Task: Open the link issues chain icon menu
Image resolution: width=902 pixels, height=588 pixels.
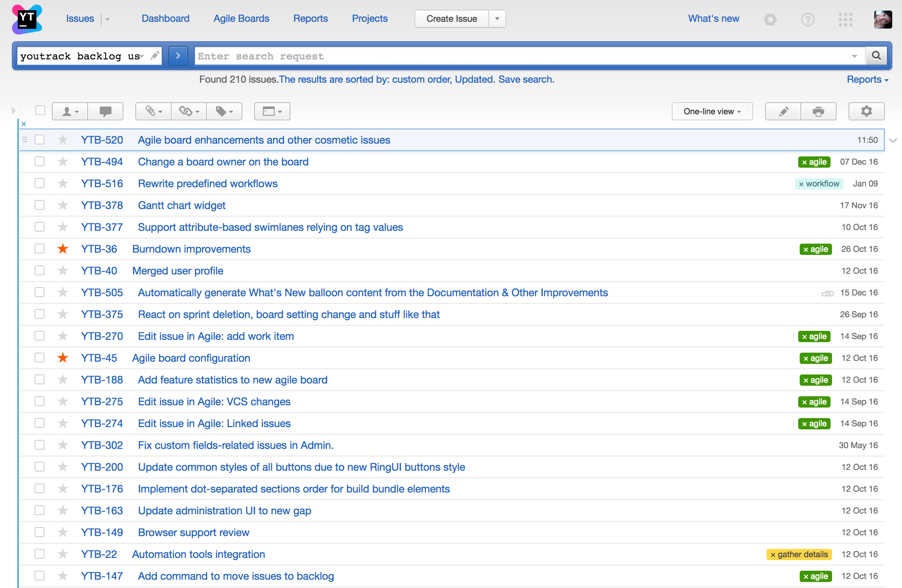Action: pyautogui.click(x=188, y=111)
